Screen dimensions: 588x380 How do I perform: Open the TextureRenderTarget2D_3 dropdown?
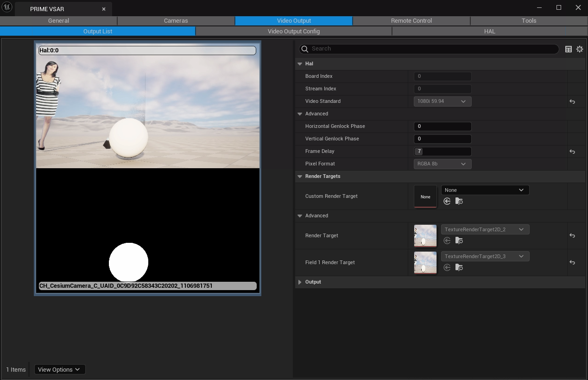485,256
